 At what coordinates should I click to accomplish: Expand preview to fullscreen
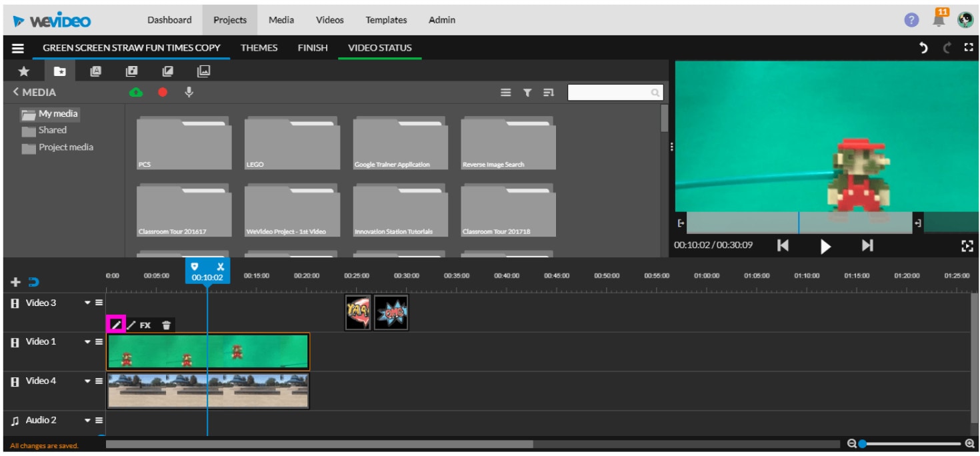[967, 246]
